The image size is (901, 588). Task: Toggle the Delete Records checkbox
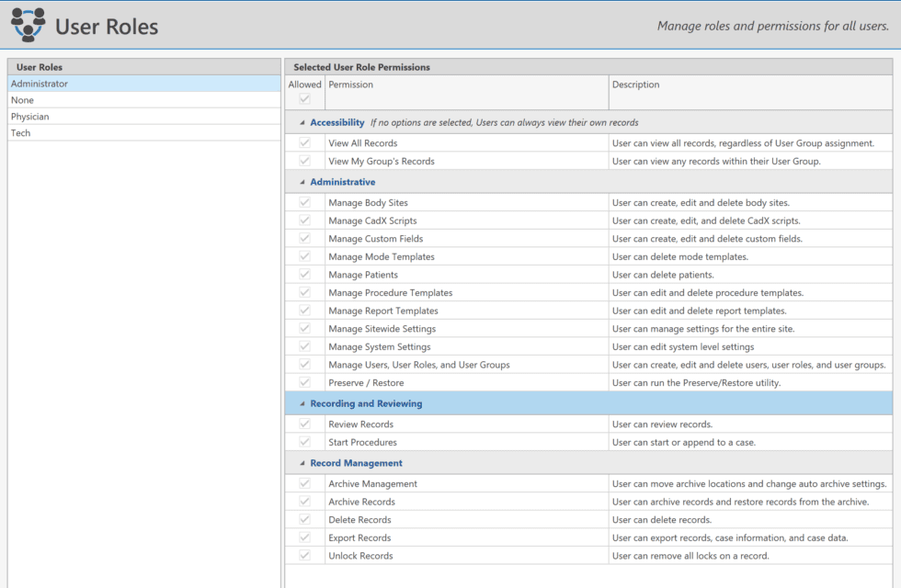pyautogui.click(x=304, y=520)
